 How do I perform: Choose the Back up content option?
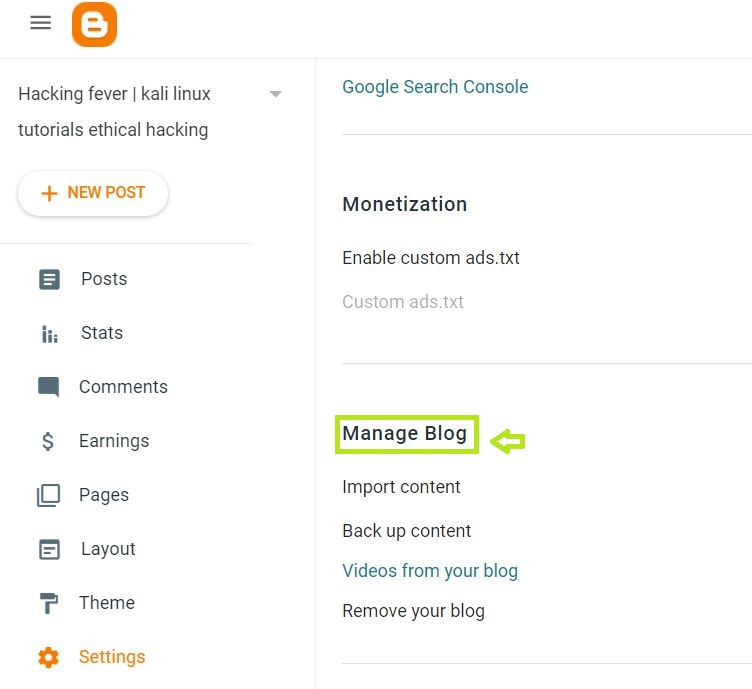coord(406,531)
